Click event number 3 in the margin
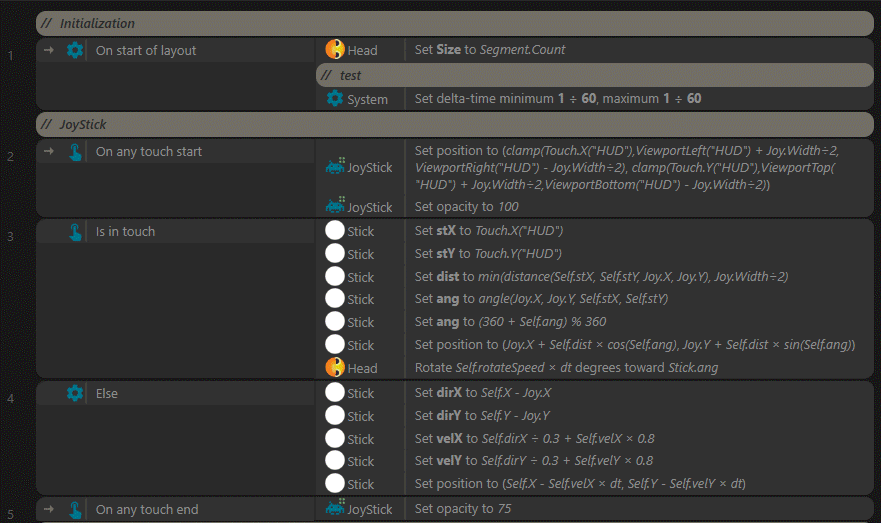This screenshot has height=523, width=881. pyautogui.click(x=10, y=237)
